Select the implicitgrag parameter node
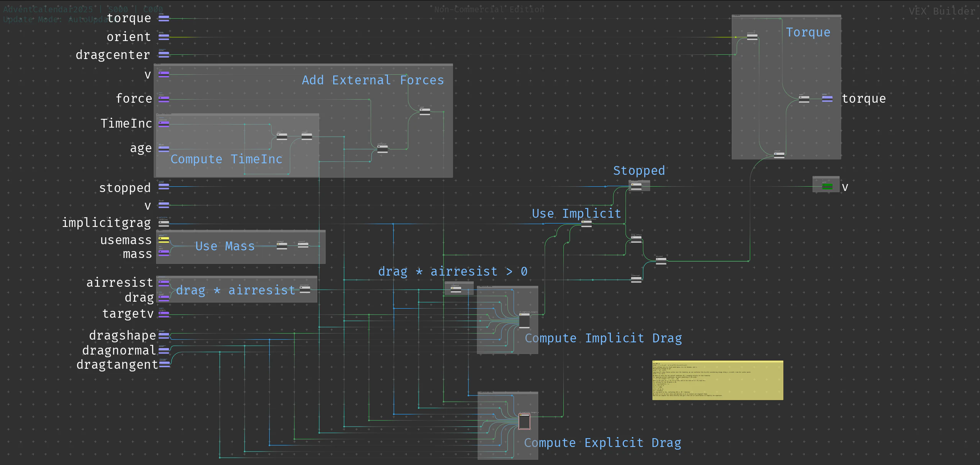Screen dimensions: 980x465 [x=164, y=223]
